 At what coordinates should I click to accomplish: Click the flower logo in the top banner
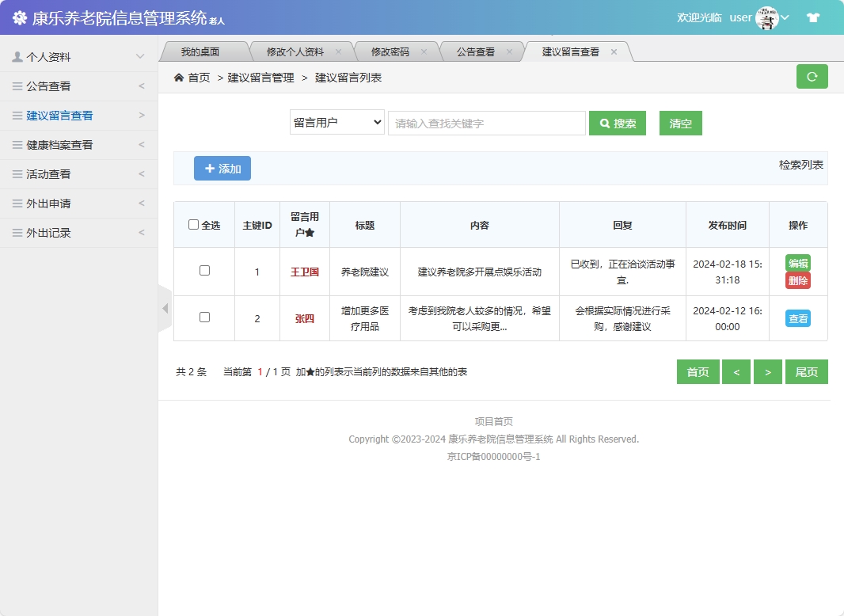coord(19,17)
